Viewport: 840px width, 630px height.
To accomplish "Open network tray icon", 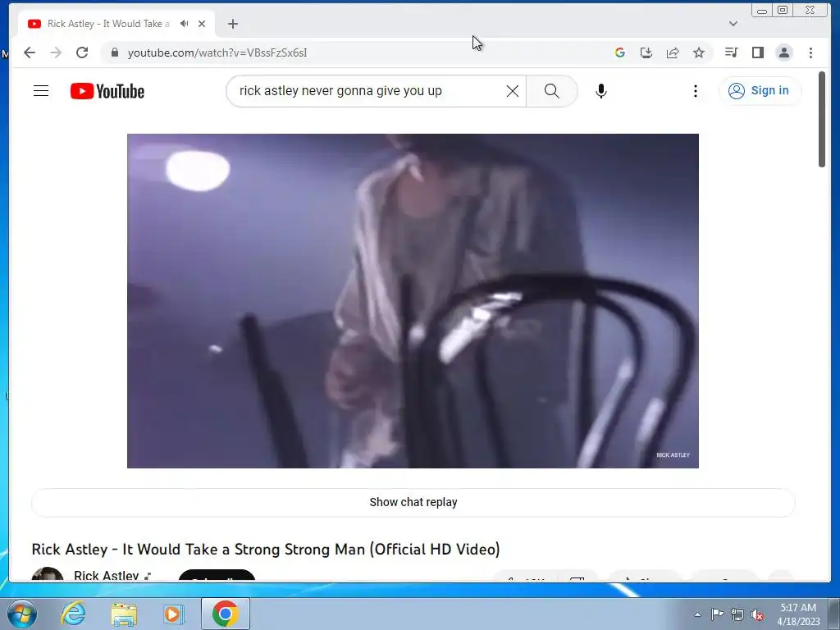I will coord(737,614).
